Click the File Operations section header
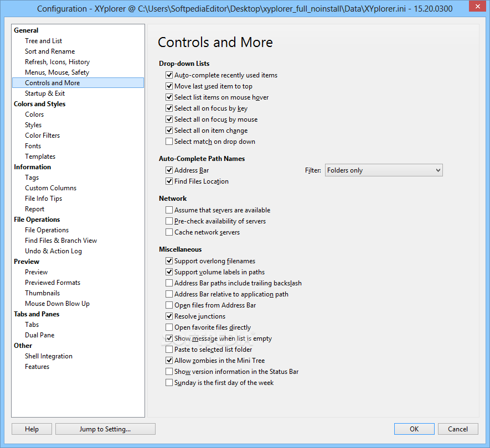 37,220
